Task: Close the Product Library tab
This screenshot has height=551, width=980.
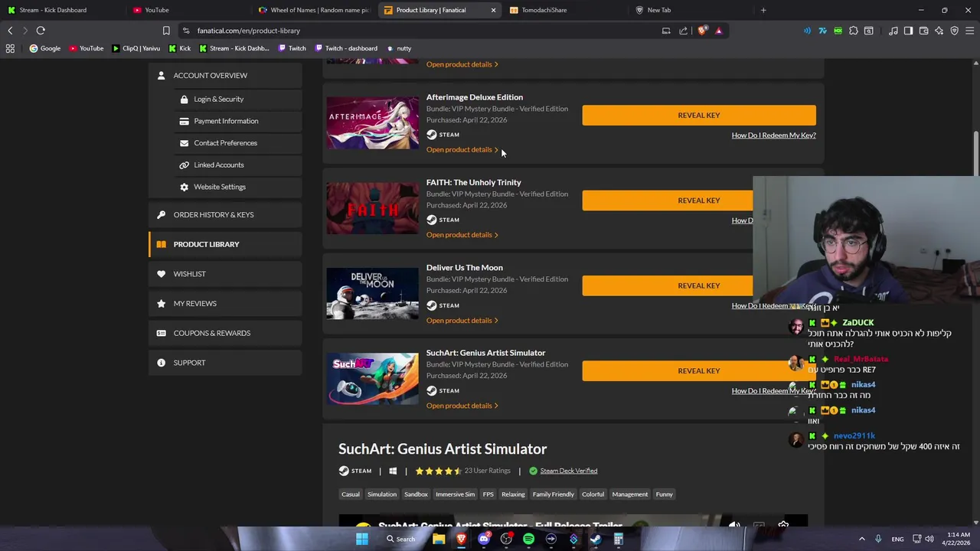Action: click(493, 10)
